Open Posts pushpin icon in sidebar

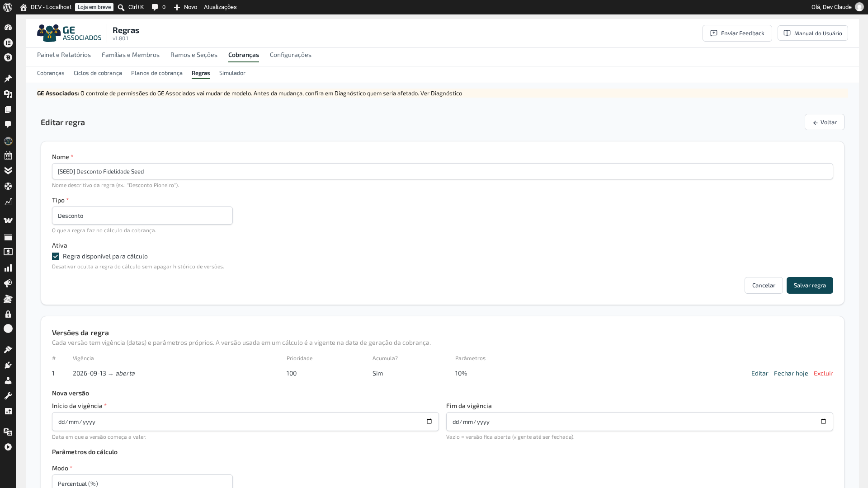click(8, 79)
